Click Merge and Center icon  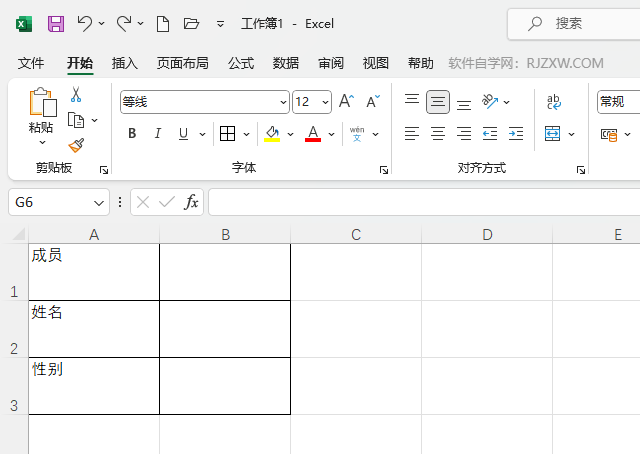553,134
